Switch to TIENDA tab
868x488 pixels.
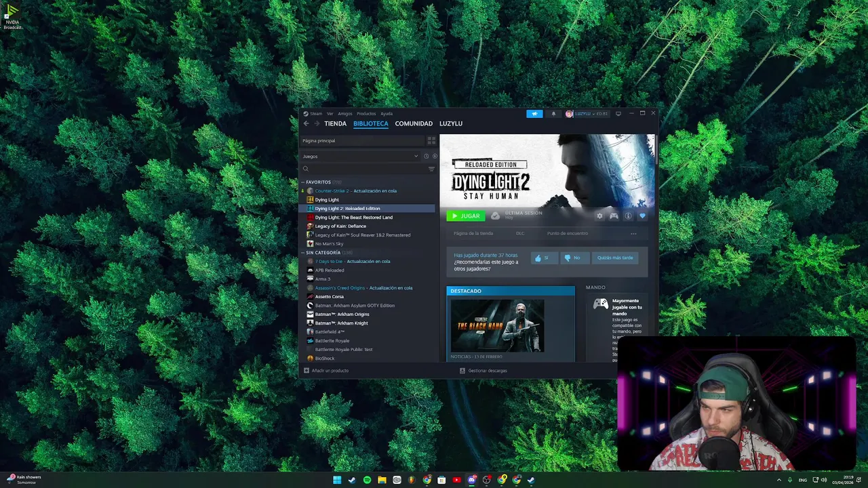335,123
